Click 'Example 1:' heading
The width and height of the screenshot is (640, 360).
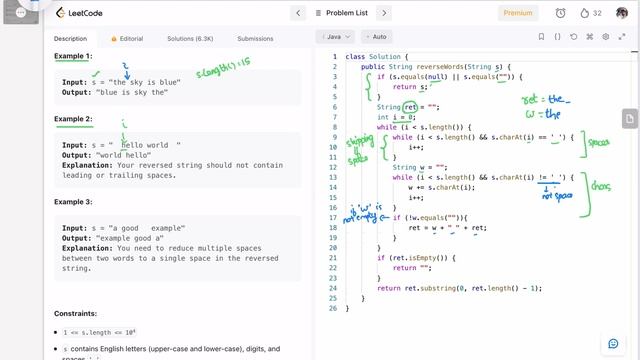tap(73, 56)
